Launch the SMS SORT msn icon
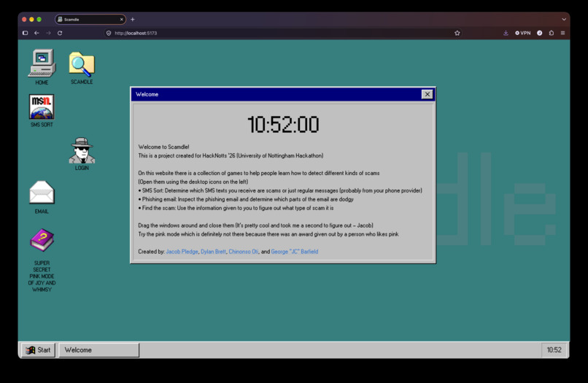This screenshot has width=588, height=383. [x=42, y=111]
